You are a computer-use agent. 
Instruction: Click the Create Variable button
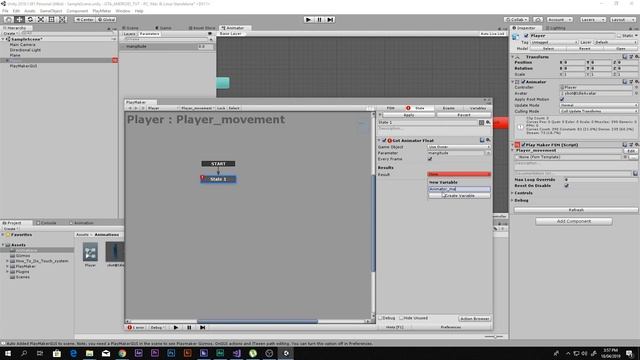tap(459, 196)
